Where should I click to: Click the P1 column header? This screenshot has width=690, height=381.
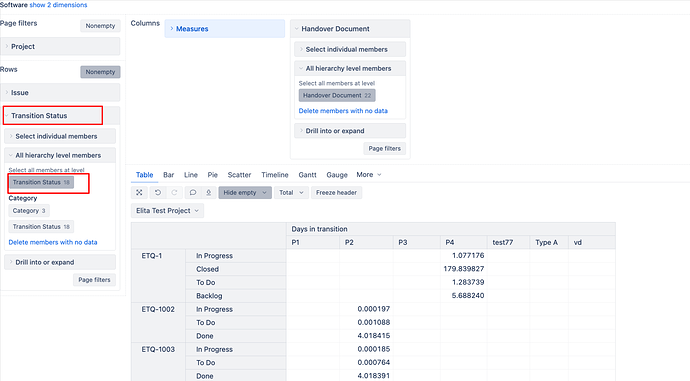click(x=313, y=242)
